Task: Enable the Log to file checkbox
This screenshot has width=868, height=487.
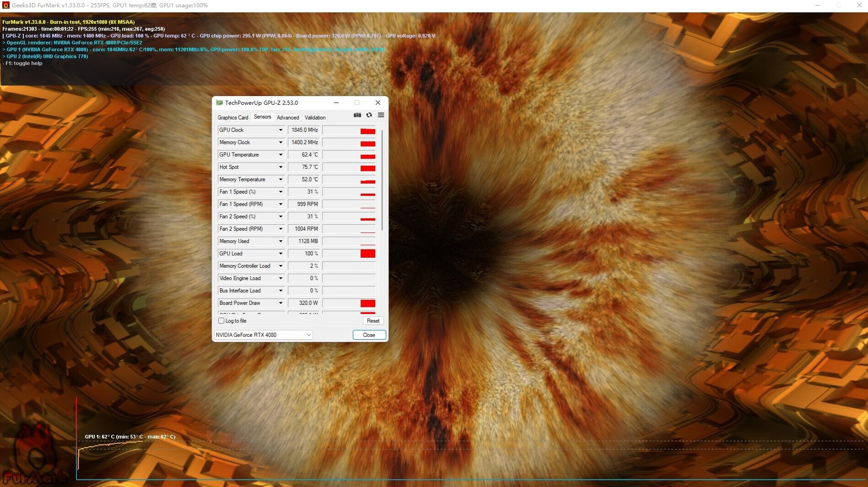Action: point(221,321)
